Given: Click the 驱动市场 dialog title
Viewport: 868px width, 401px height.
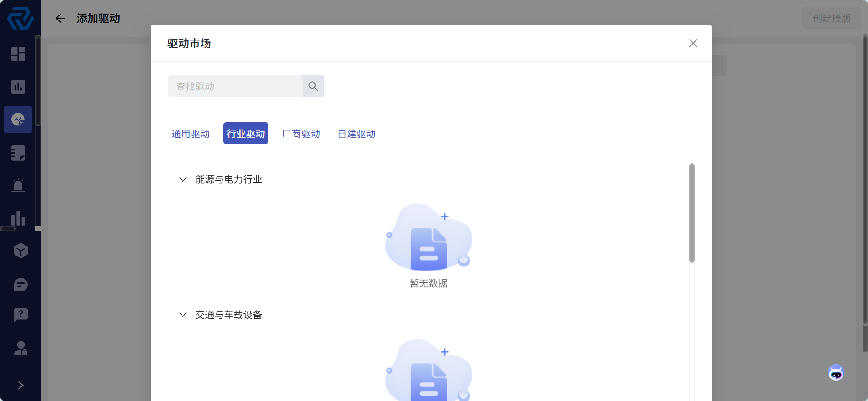Looking at the screenshot, I should [x=189, y=43].
